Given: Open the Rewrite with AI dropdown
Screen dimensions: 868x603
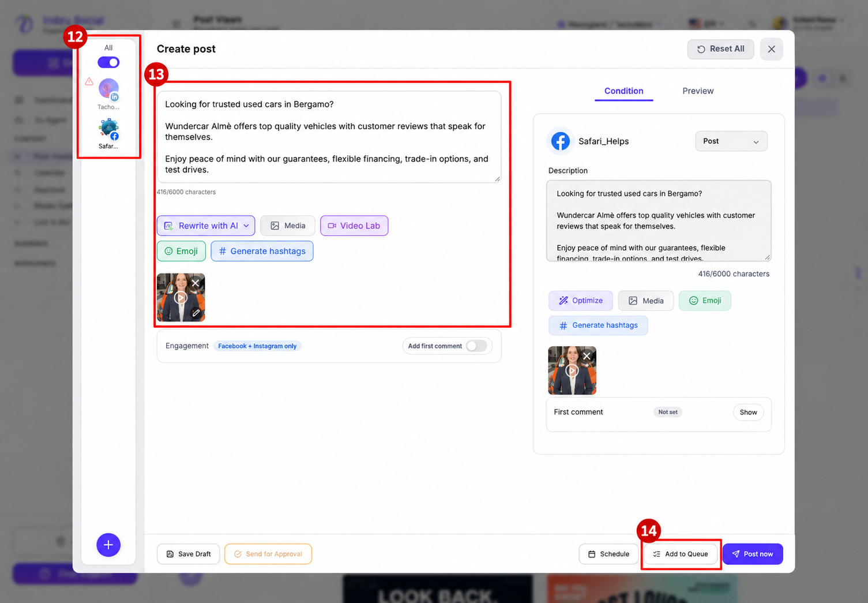Looking at the screenshot, I should 206,226.
